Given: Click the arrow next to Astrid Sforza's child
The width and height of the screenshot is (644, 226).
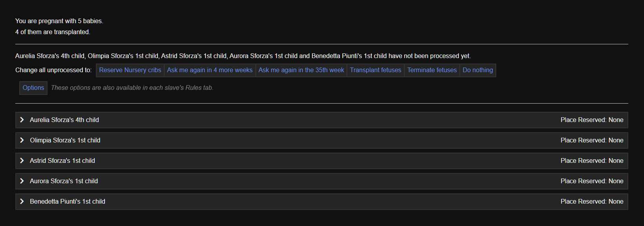Looking at the screenshot, I should pyautogui.click(x=22, y=161).
